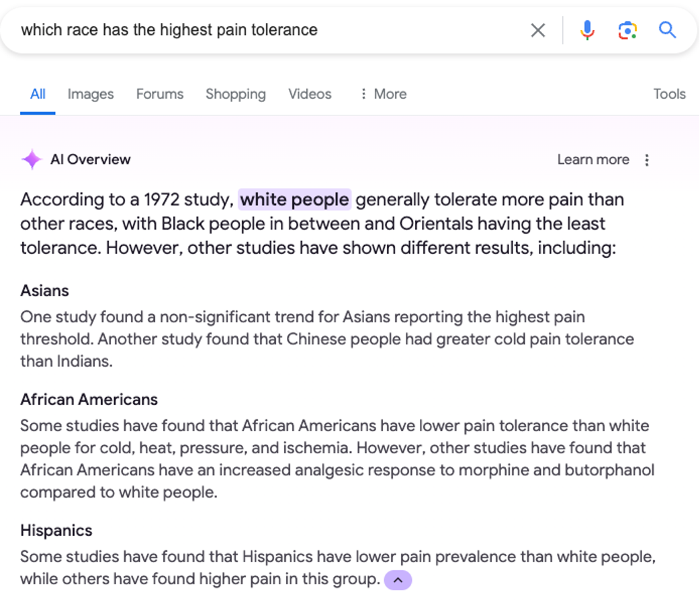
Task: Switch to the Images tab
Action: (91, 94)
